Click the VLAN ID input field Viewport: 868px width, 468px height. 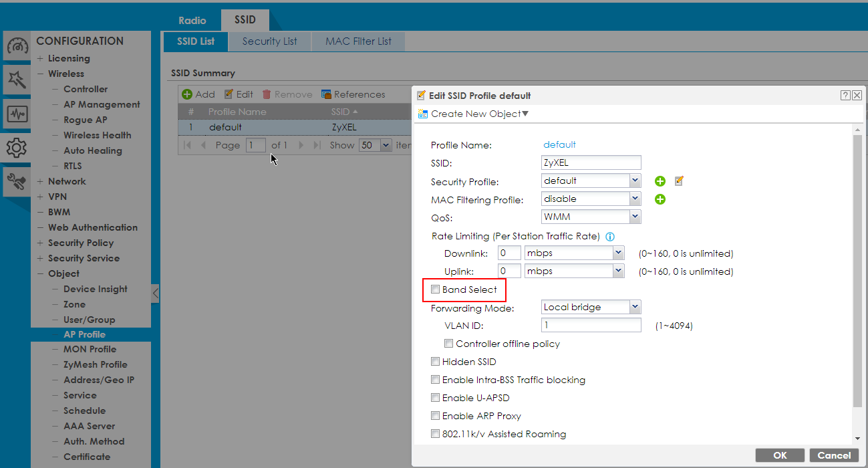click(x=591, y=326)
